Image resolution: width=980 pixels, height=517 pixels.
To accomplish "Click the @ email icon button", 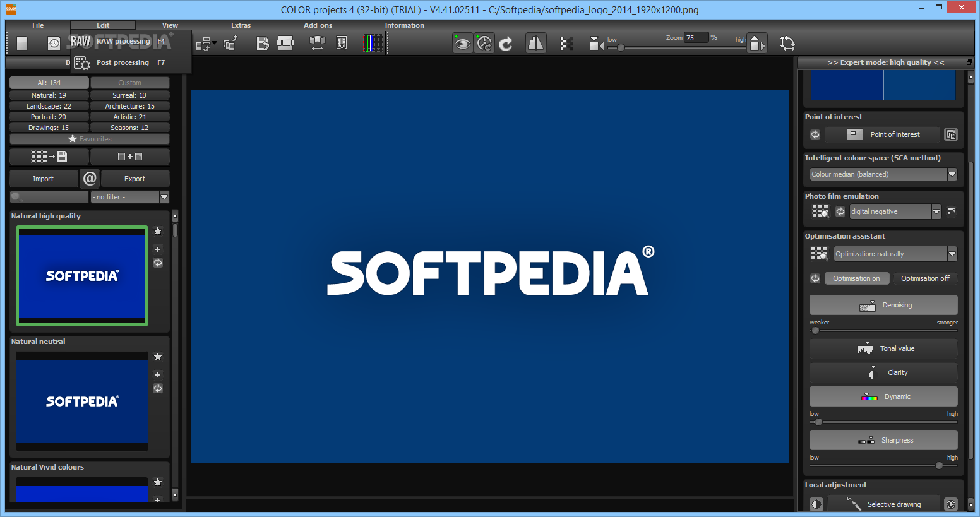I will pyautogui.click(x=90, y=179).
